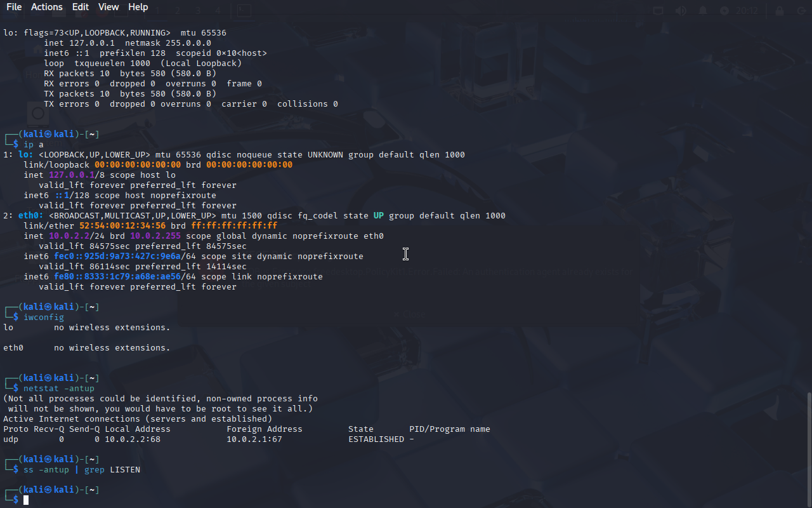
Task: Click local address 10.0.2.2:68
Action: pyautogui.click(x=133, y=439)
